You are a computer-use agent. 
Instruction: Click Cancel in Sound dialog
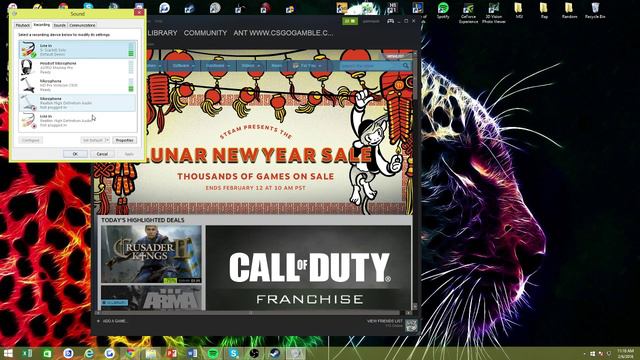pos(102,154)
